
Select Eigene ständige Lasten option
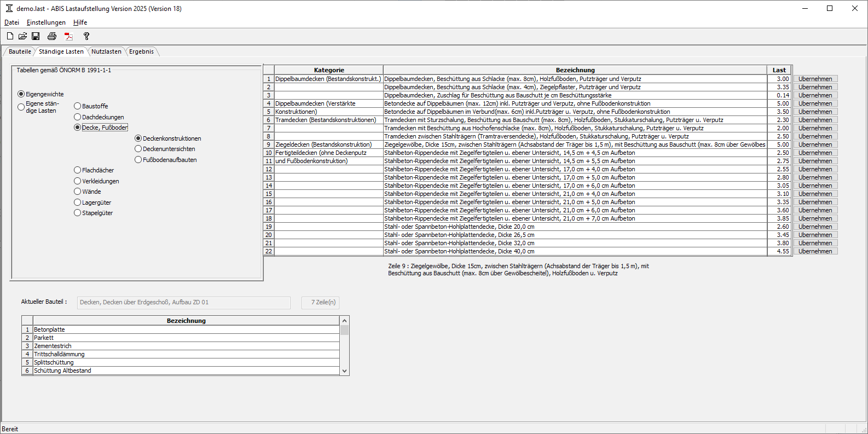coord(21,107)
